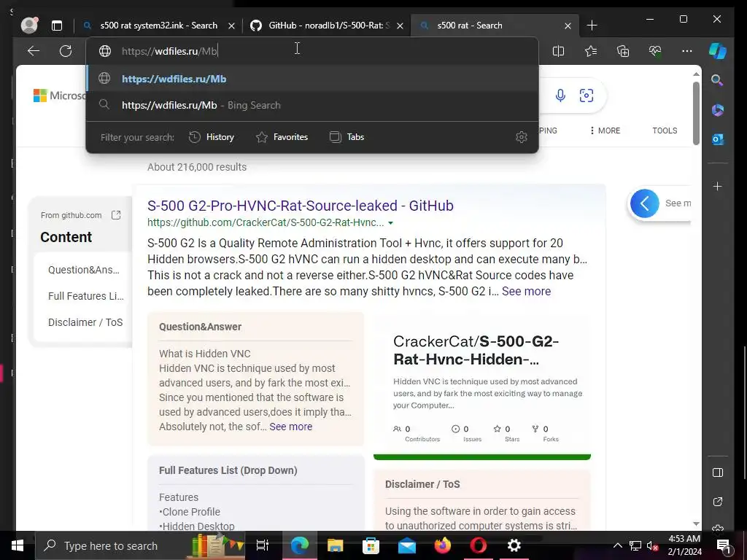Image resolution: width=747 pixels, height=560 pixels.
Task: Click the blue left chevron circle
Action: point(645,203)
